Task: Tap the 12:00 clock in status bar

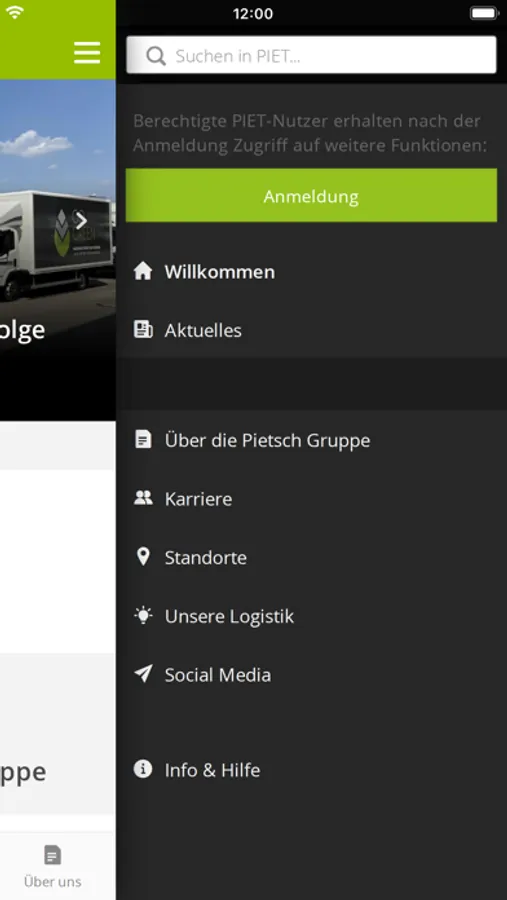Action: tap(253, 13)
